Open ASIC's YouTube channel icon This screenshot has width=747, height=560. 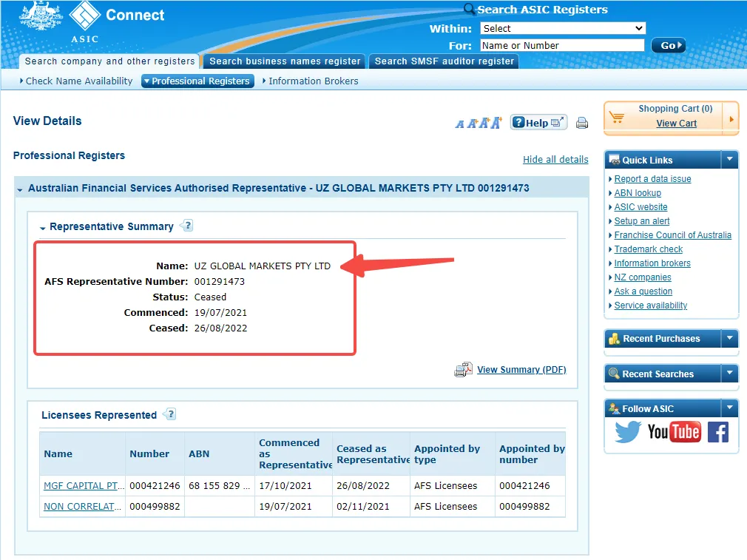tap(674, 432)
